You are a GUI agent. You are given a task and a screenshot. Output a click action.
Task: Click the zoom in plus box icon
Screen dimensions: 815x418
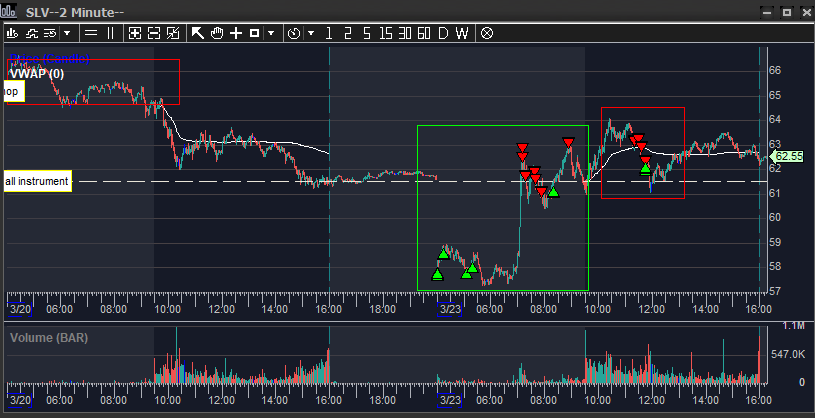pos(135,33)
